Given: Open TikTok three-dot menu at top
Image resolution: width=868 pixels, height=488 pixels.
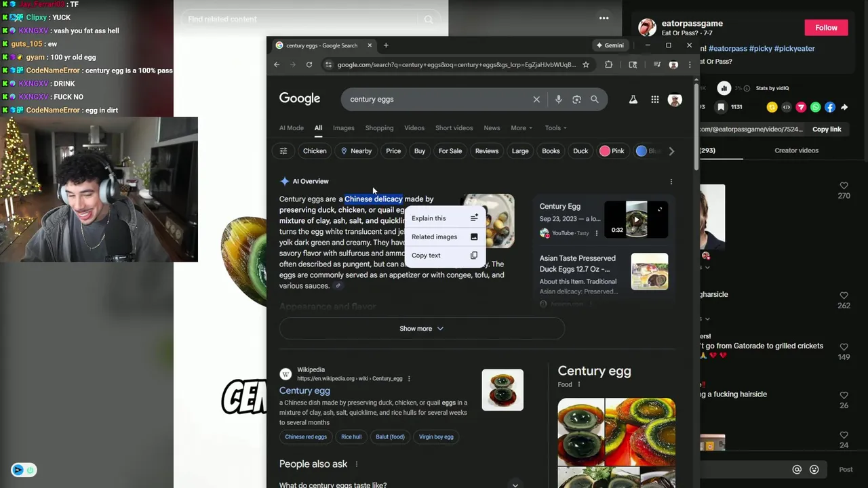Looking at the screenshot, I should point(604,18).
